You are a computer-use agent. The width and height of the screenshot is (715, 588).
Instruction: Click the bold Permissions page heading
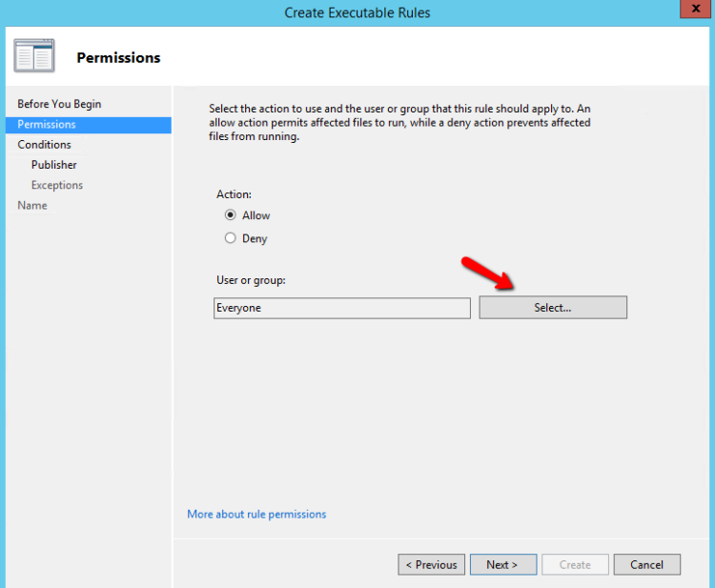tap(118, 57)
